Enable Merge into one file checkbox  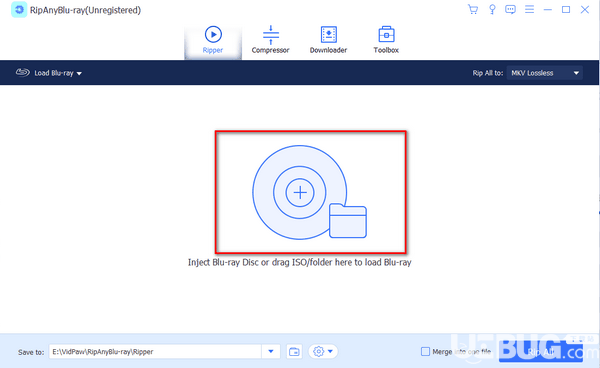pyautogui.click(x=425, y=352)
